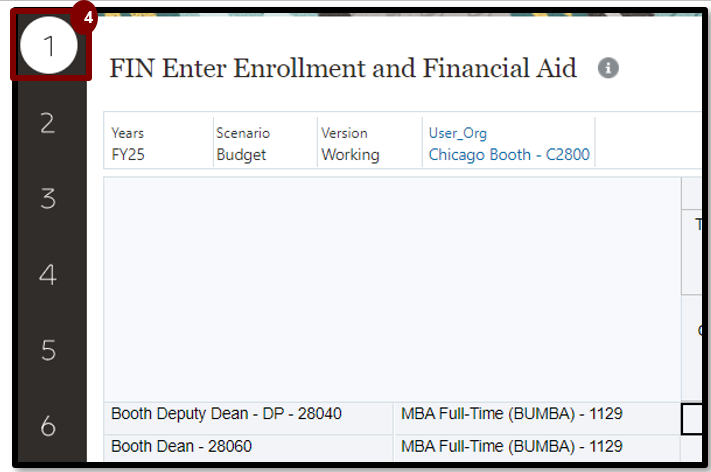Switch to sidebar item 2
Image resolution: width=711 pixels, height=472 pixels.
pos(48,123)
